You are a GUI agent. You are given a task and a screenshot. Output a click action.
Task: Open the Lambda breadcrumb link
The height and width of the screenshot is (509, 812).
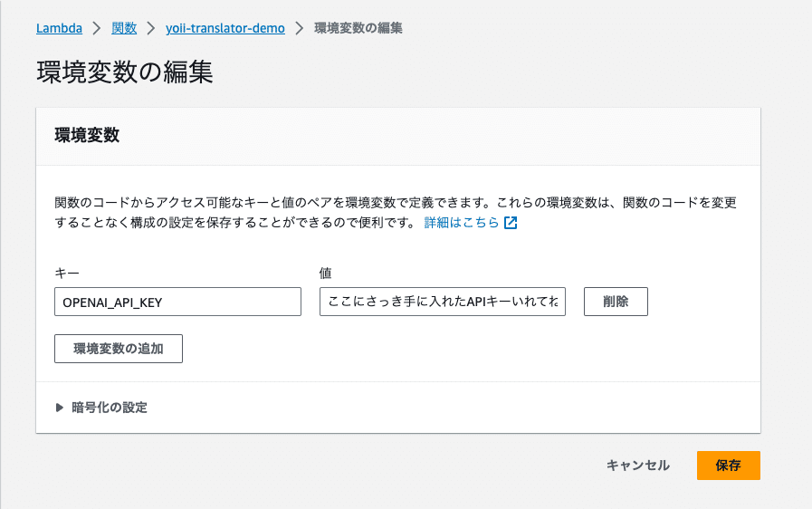coord(59,28)
